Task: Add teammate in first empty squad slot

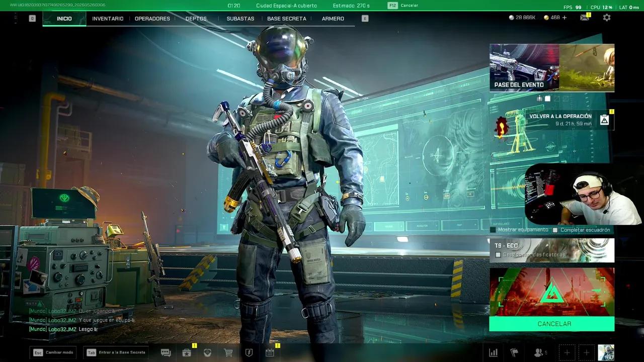Action: coord(567,352)
